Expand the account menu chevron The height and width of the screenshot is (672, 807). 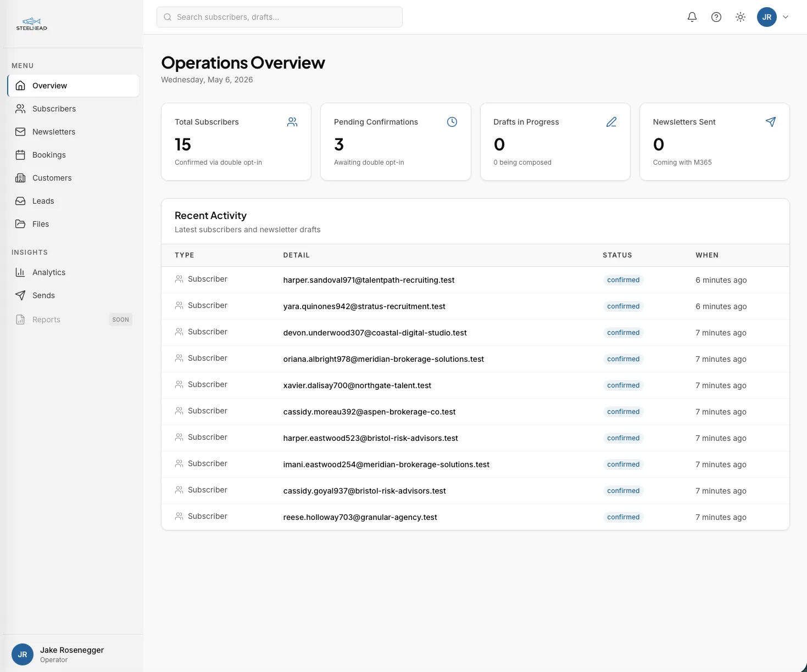[786, 17]
